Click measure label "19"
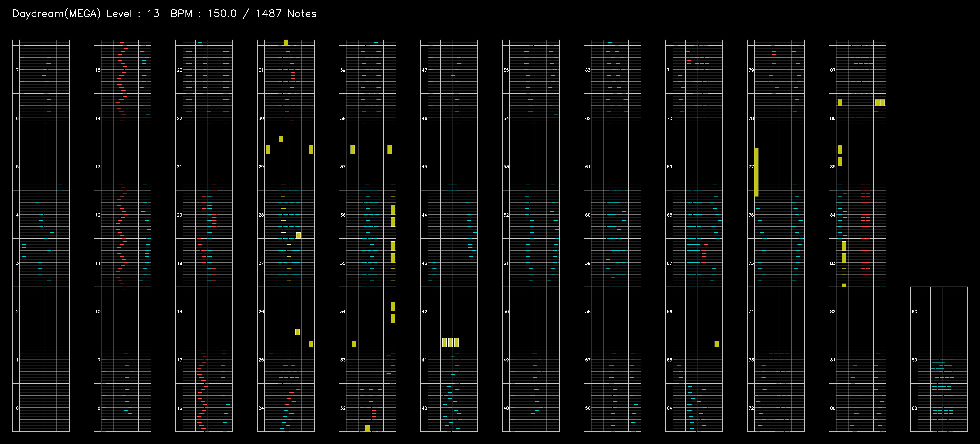The height and width of the screenshot is (444, 980). 180,263
